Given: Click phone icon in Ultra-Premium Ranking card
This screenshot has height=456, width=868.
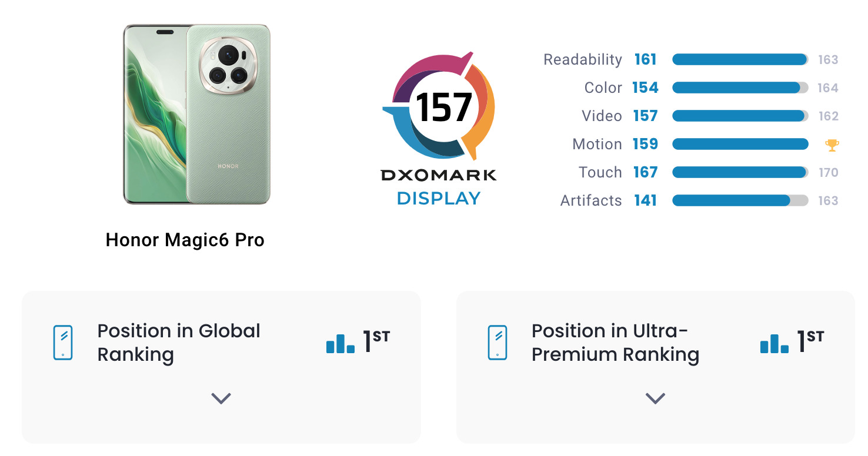Looking at the screenshot, I should [497, 342].
